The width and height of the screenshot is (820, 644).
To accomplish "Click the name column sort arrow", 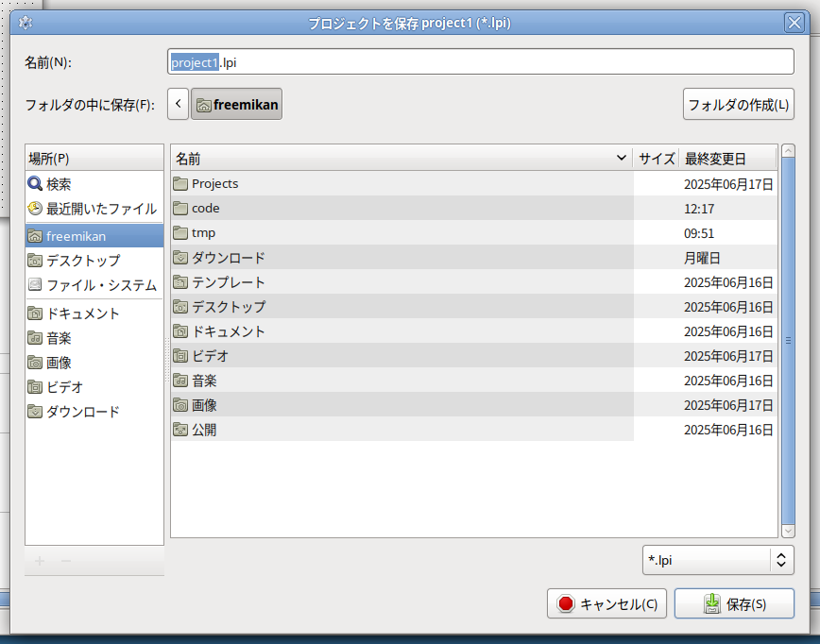I will click(x=622, y=158).
